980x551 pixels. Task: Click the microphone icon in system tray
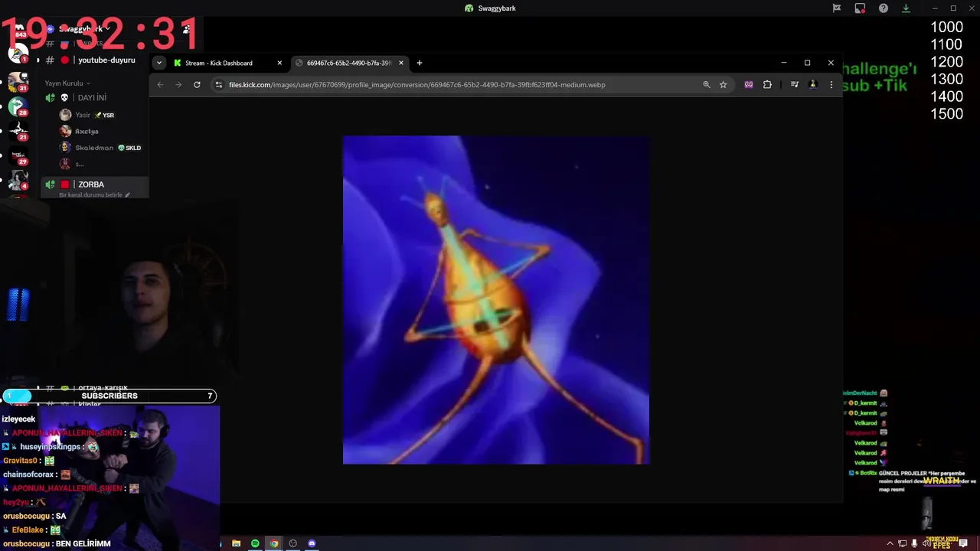click(914, 543)
